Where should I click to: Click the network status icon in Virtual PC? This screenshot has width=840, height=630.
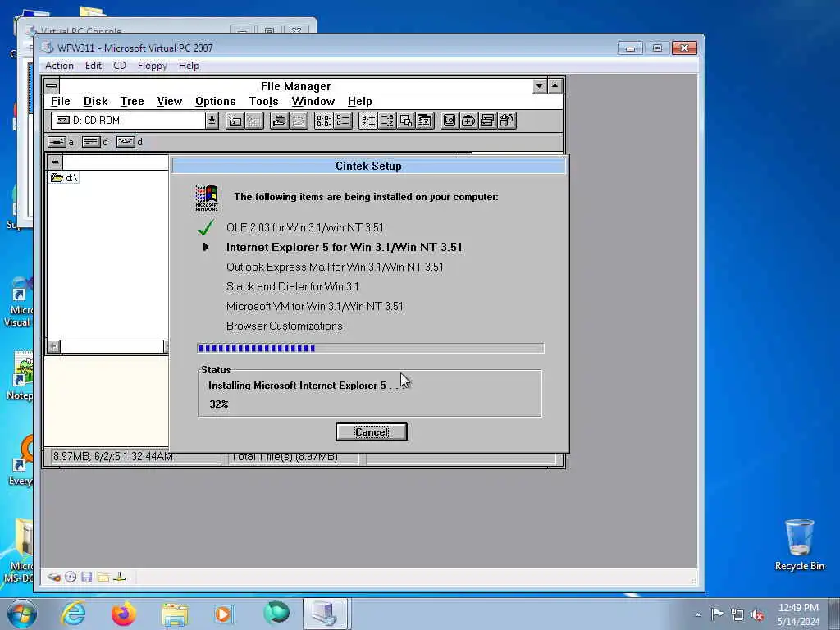[120, 577]
